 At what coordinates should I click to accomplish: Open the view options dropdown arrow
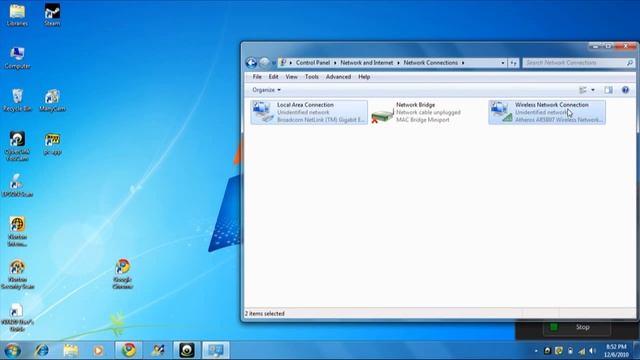pos(593,90)
